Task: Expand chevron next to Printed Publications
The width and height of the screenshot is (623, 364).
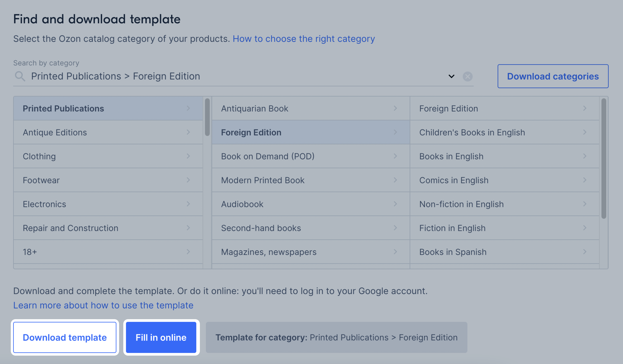Action: coord(188,108)
